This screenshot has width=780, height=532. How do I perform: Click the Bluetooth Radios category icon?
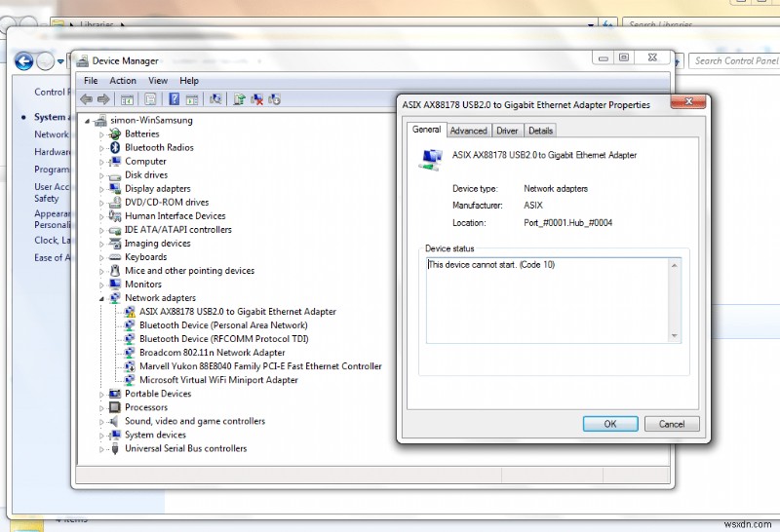click(x=115, y=147)
